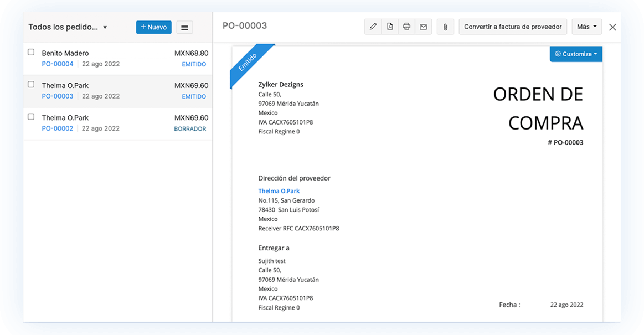The width and height of the screenshot is (644, 335).
Task: Click the print icon in the toolbar
Action: tap(406, 26)
